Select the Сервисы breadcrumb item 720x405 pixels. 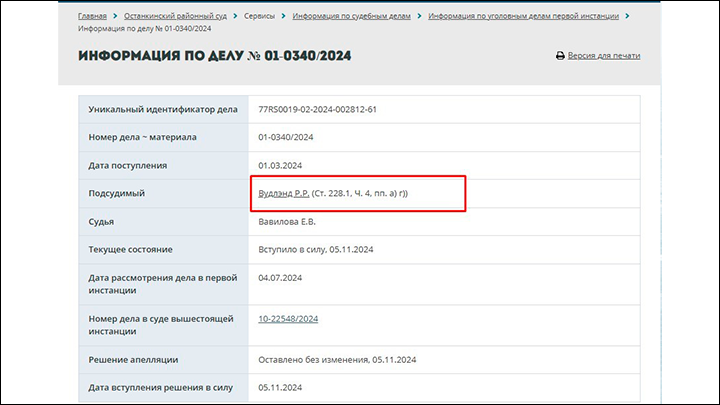pyautogui.click(x=259, y=16)
